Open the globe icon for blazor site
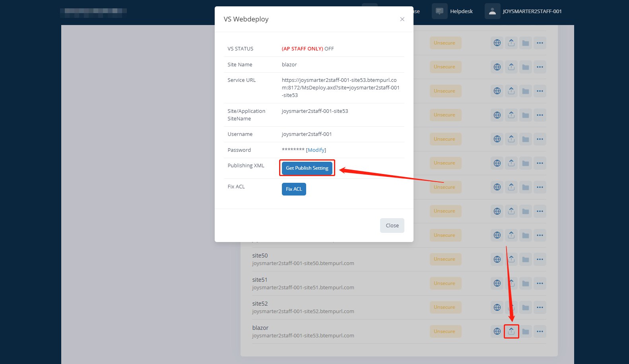Screen dimensions: 629x364 [497, 331]
